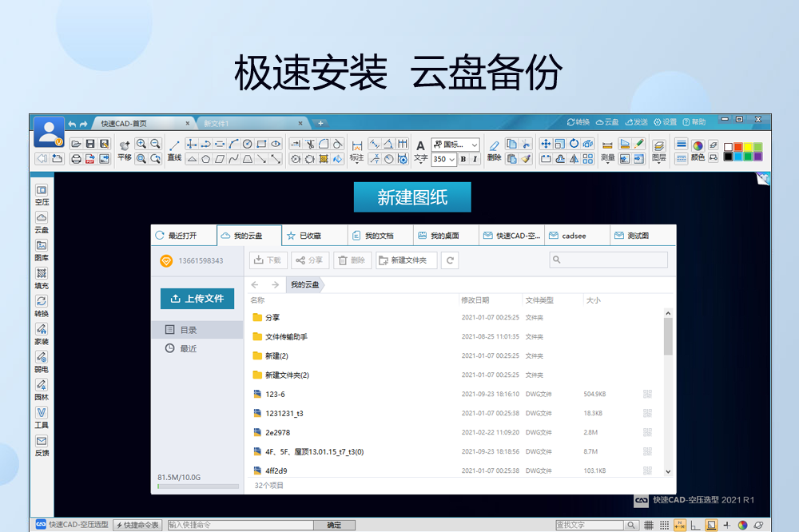
Task: Select the rectangle drawing tool
Action: [261, 145]
